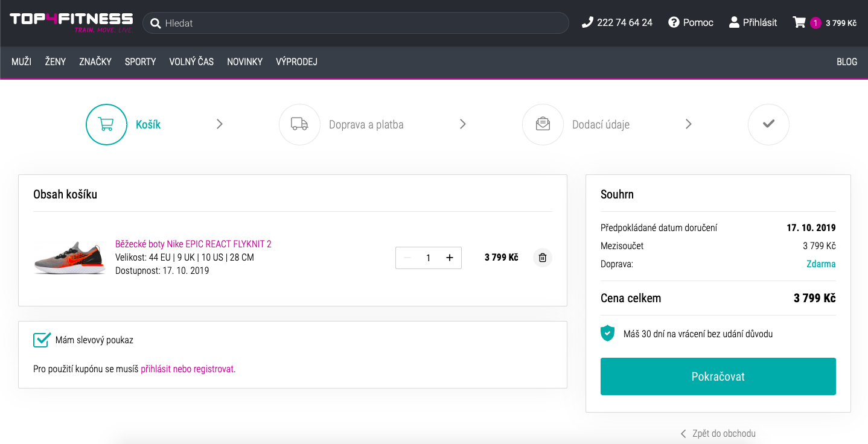Open the VOLNÝ ČAS menu
This screenshot has width=868, height=444.
[x=191, y=62]
